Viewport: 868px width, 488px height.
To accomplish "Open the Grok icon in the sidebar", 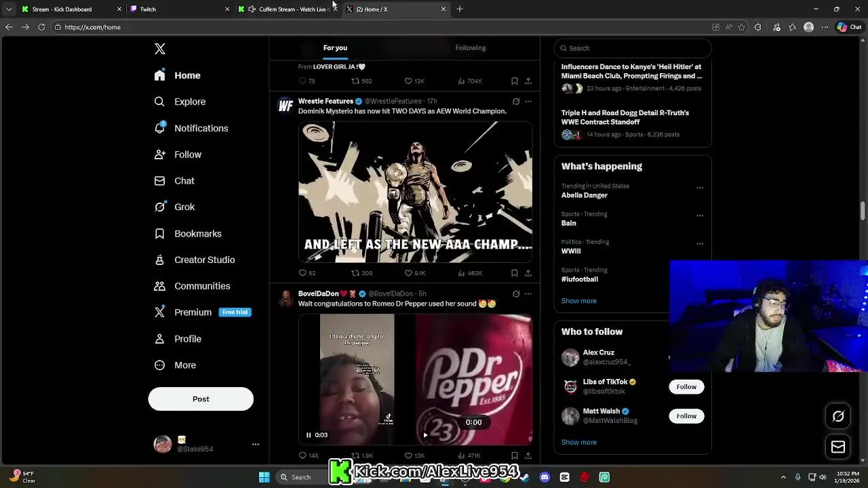I will click(159, 207).
